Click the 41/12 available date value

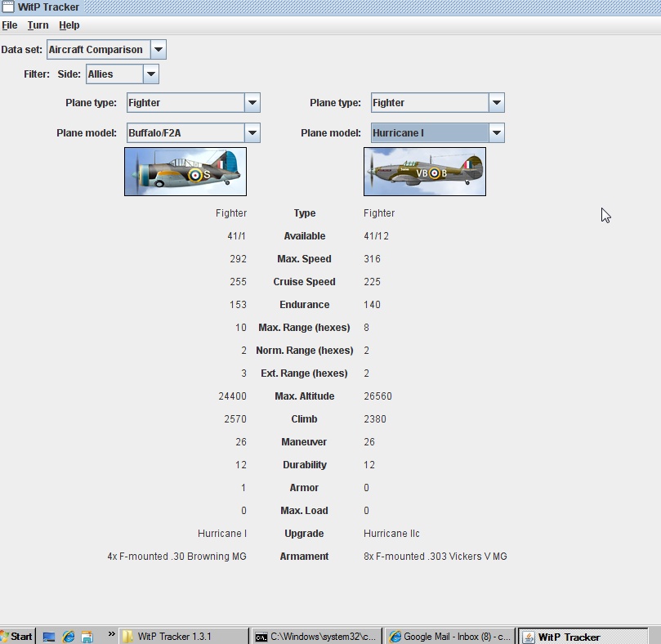376,236
